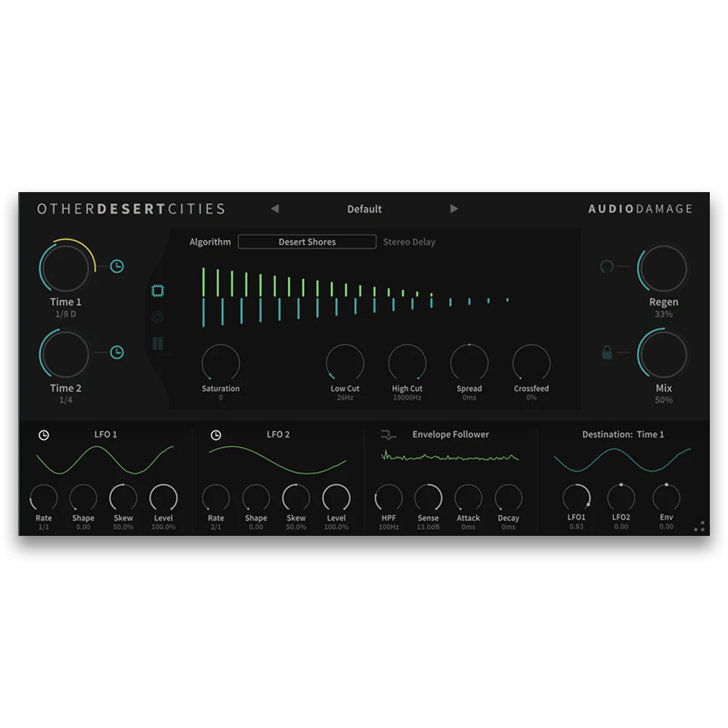The height and width of the screenshot is (728, 728).
Task: Open the Default preset name menu
Action: (365, 209)
